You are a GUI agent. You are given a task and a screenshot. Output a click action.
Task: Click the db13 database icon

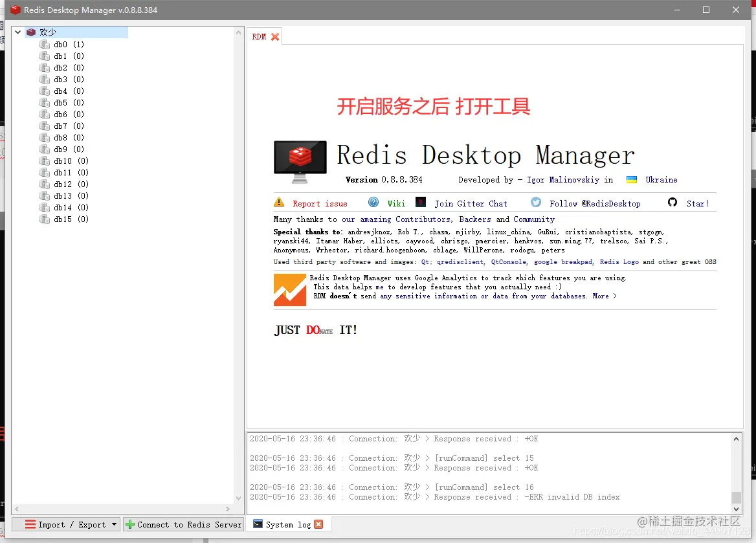click(x=45, y=196)
